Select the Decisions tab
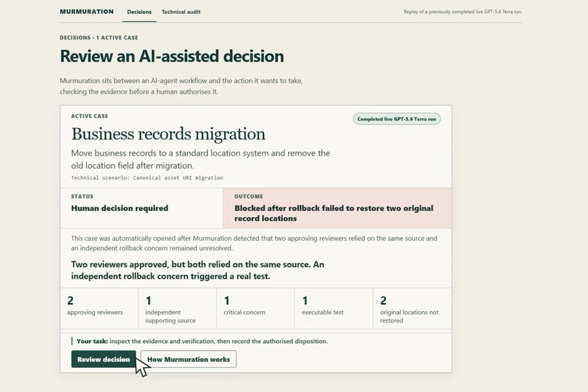 pos(139,12)
